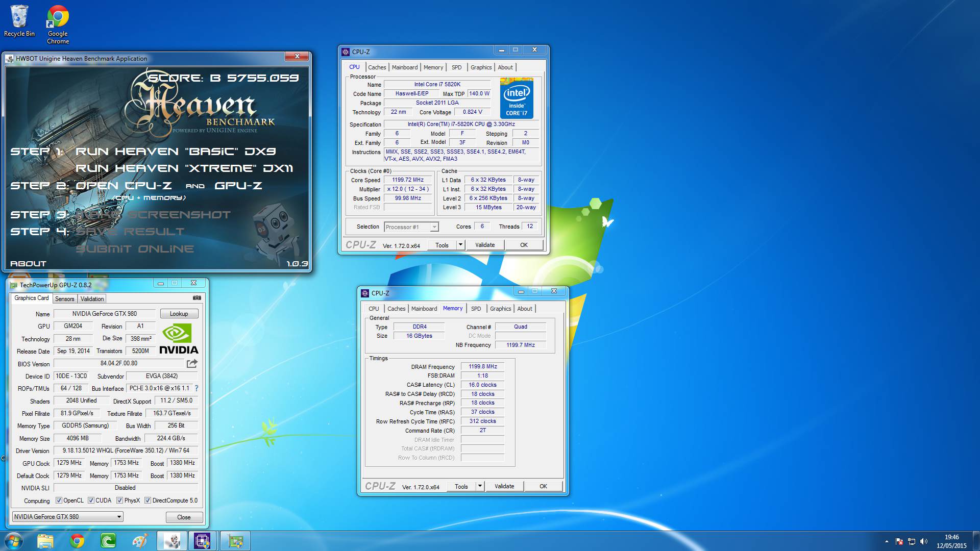Image resolution: width=980 pixels, height=551 pixels.
Task: Click the Action Center flag tray icon
Action: [x=899, y=541]
